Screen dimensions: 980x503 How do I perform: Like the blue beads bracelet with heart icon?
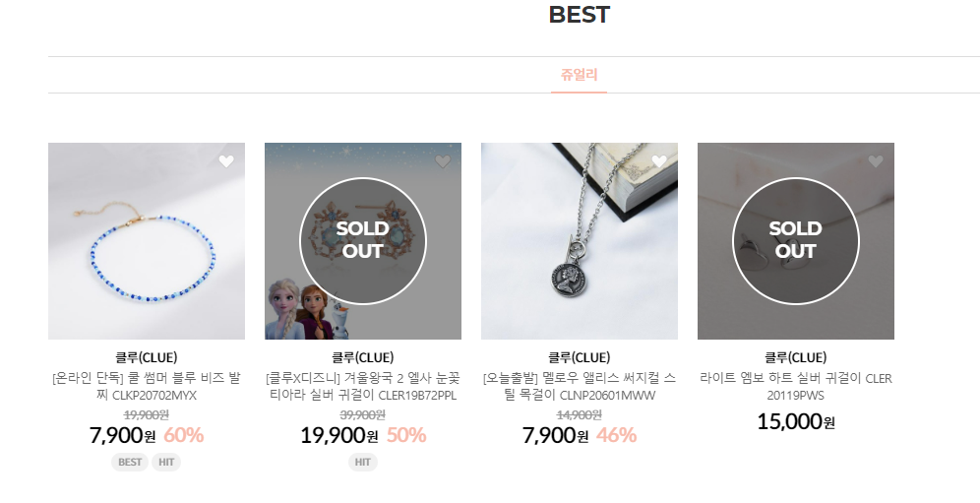226,161
